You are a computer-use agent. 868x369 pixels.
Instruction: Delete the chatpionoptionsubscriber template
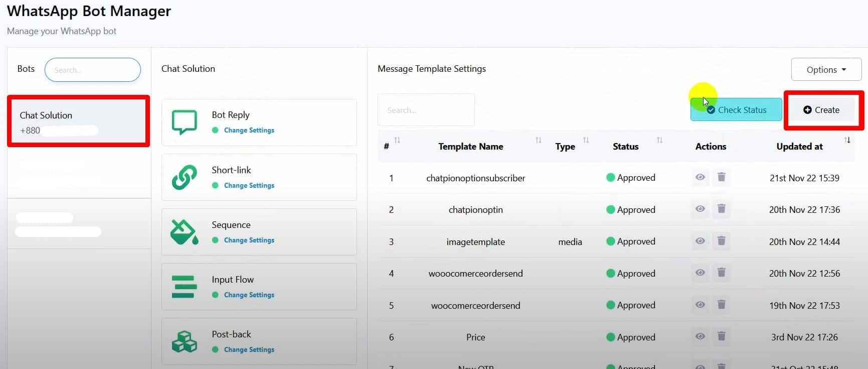pos(721,177)
